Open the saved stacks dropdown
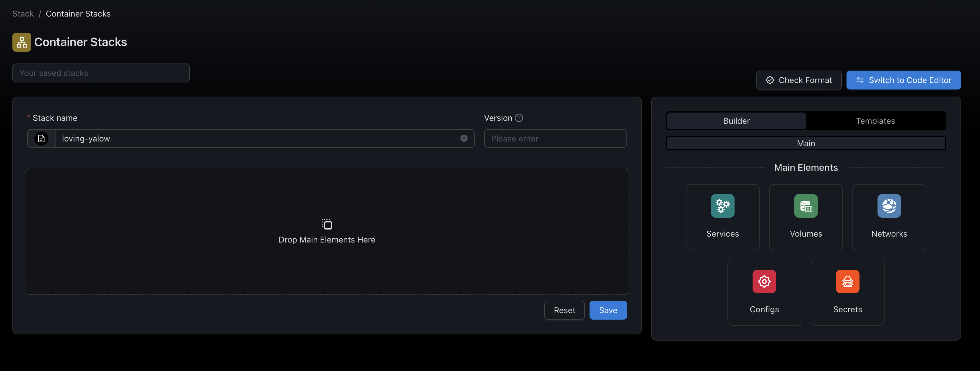 point(101,73)
